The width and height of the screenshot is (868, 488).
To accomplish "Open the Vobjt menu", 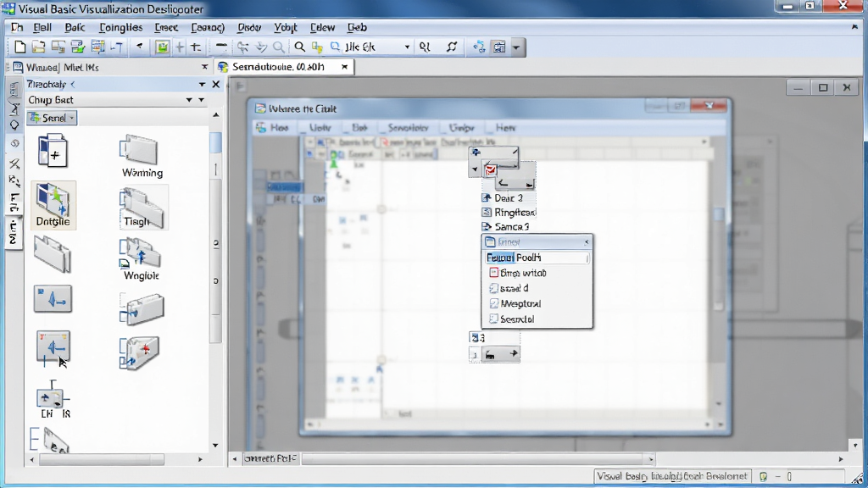I will coord(286,27).
